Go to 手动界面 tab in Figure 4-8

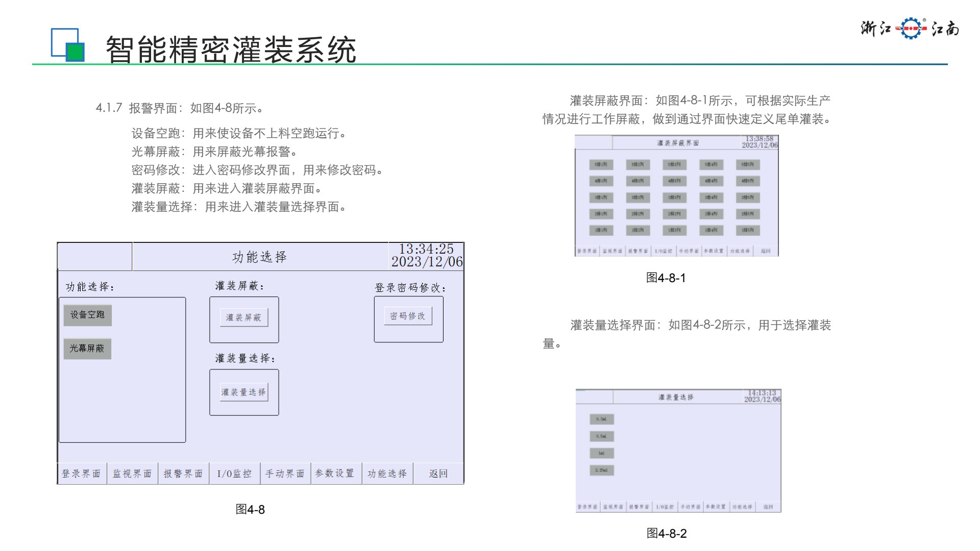click(x=285, y=474)
